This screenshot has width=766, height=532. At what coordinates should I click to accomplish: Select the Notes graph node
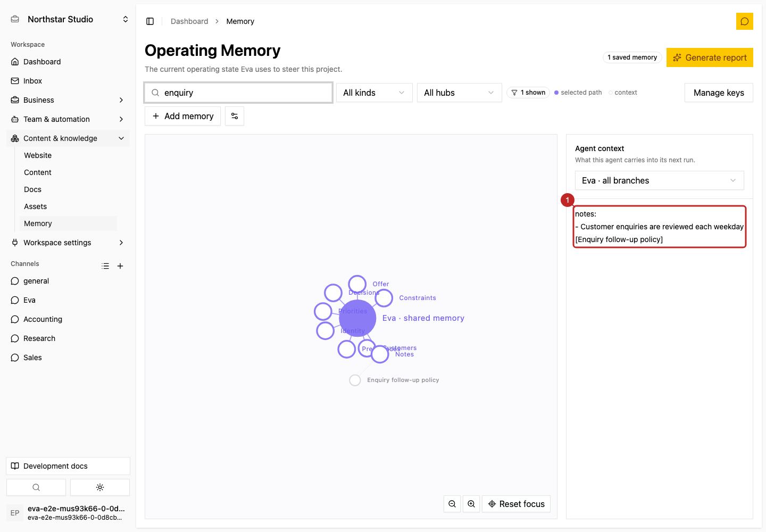point(380,354)
